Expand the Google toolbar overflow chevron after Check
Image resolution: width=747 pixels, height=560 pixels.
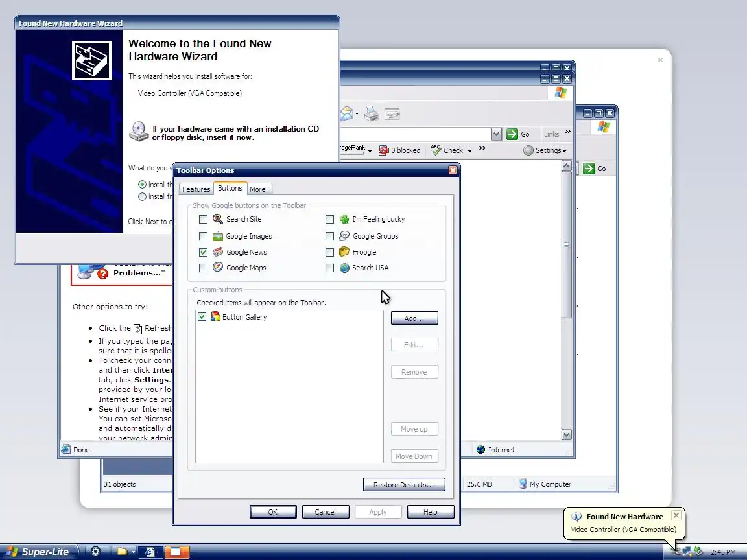click(482, 148)
